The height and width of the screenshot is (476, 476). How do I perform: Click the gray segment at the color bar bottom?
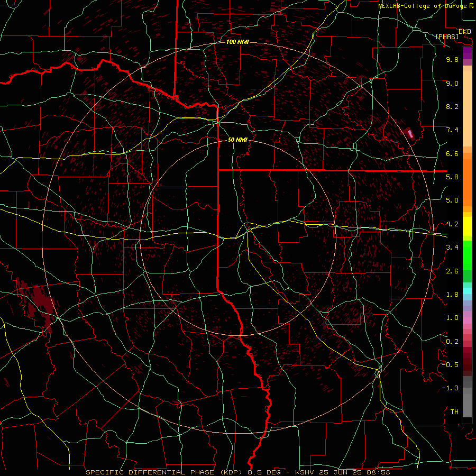(x=467, y=398)
